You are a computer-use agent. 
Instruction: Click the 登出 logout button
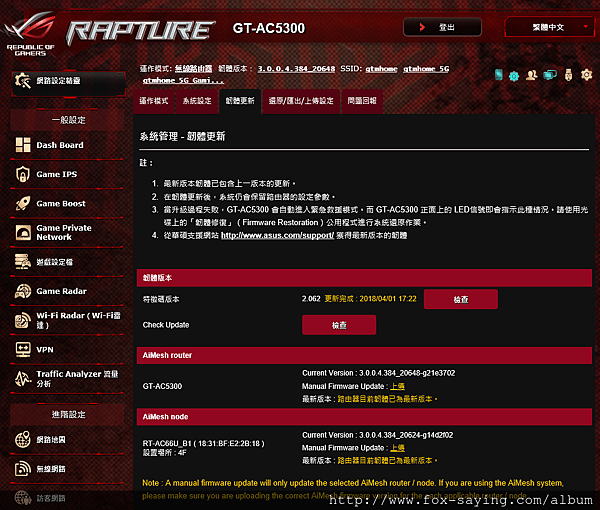(x=442, y=27)
